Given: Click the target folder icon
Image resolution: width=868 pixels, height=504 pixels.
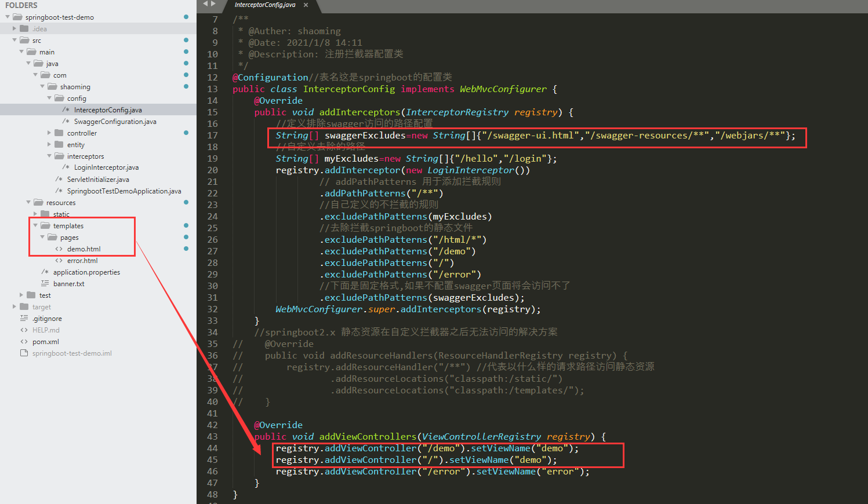Looking at the screenshot, I should (24, 306).
